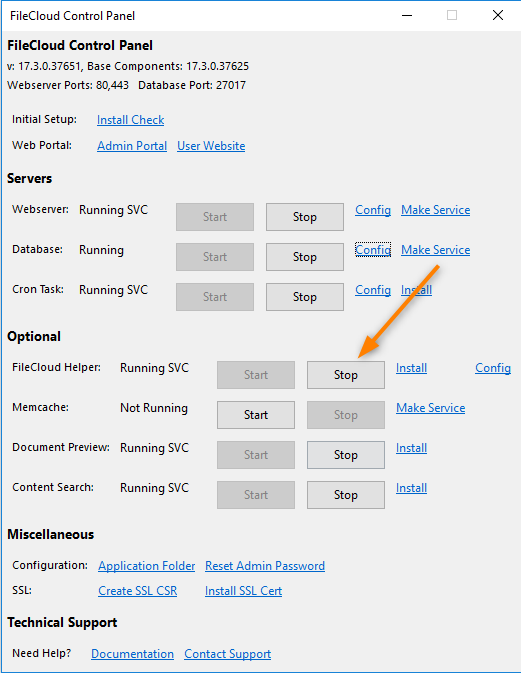Click Install link for Cron Task
This screenshot has width=521, height=673.
[x=416, y=290]
